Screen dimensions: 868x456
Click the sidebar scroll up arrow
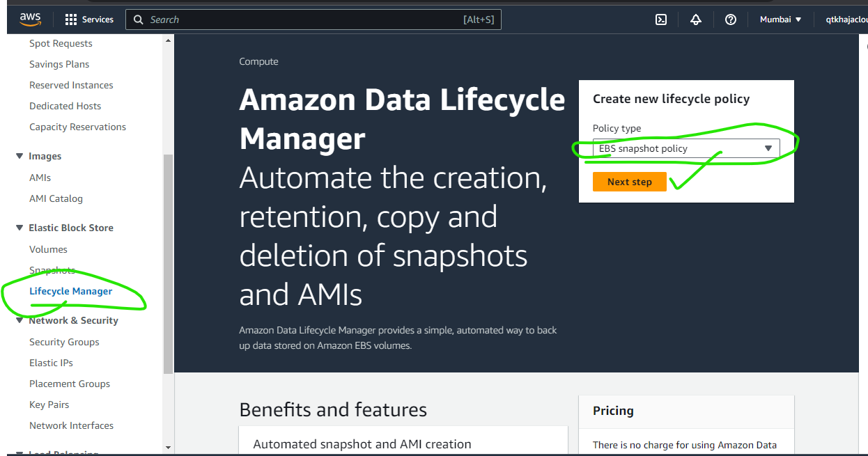(x=168, y=40)
